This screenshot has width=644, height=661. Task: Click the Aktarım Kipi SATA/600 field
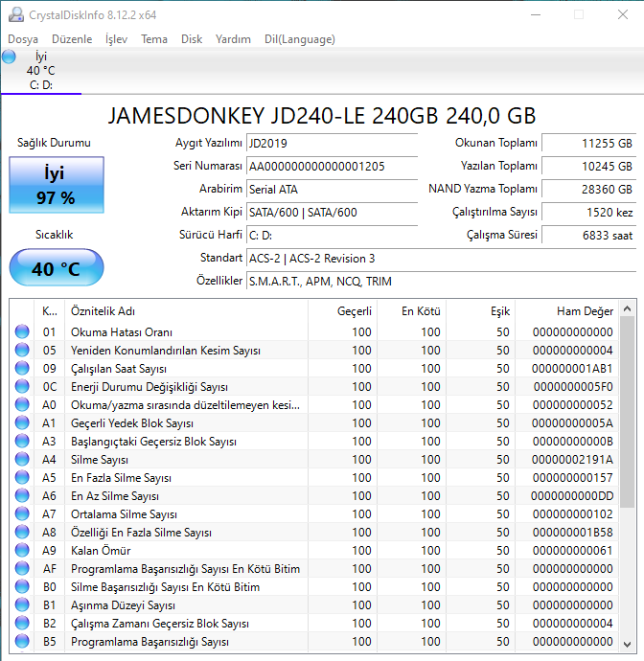(332, 212)
